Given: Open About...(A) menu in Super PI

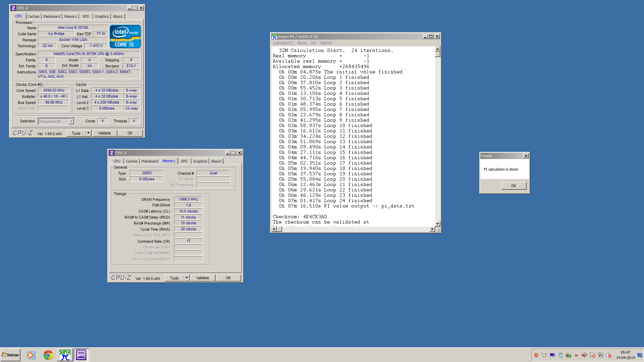Looking at the screenshot, I should (x=306, y=43).
